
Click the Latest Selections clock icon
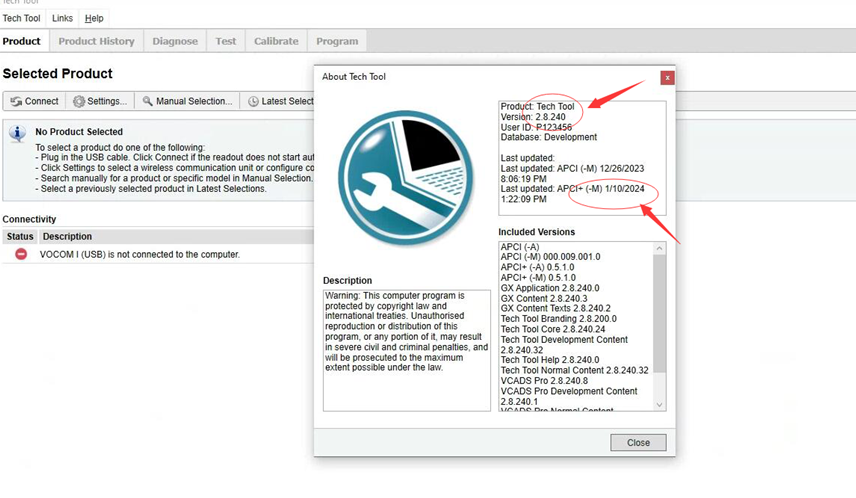point(253,102)
